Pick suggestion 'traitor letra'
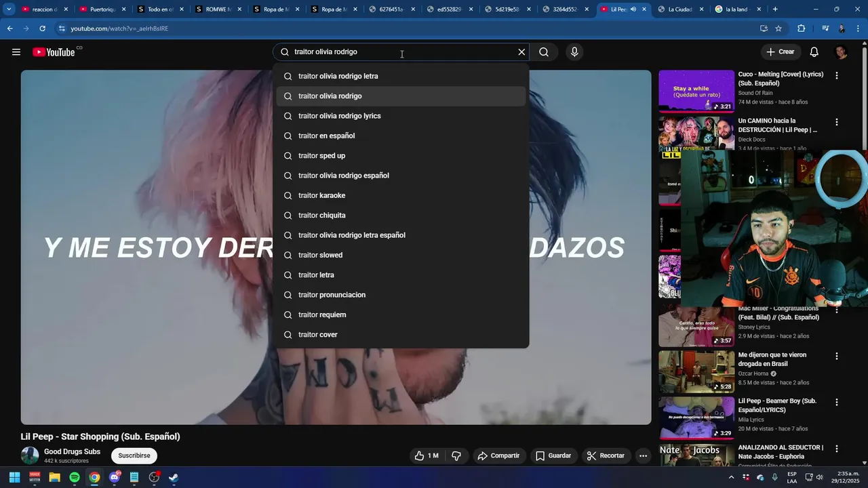868x488 pixels. coord(401,275)
